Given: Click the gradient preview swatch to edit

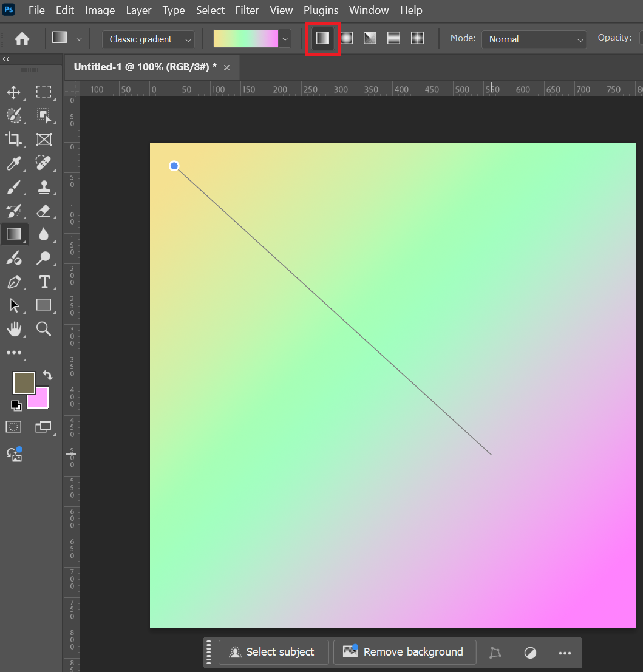Looking at the screenshot, I should click(246, 39).
